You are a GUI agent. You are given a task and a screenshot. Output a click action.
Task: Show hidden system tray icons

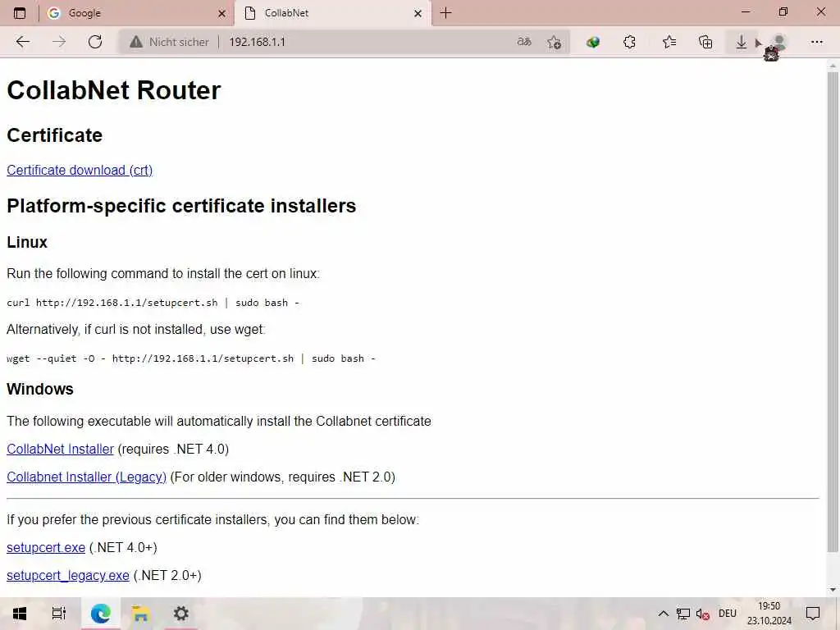pos(663,614)
